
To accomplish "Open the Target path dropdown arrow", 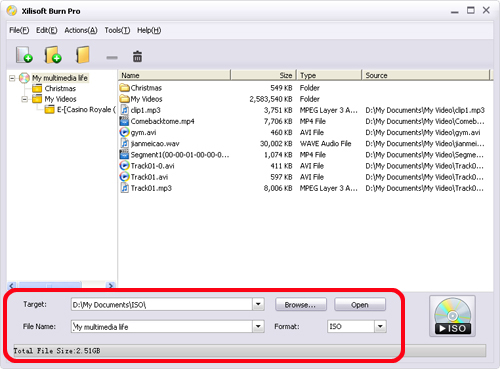I will coord(258,304).
